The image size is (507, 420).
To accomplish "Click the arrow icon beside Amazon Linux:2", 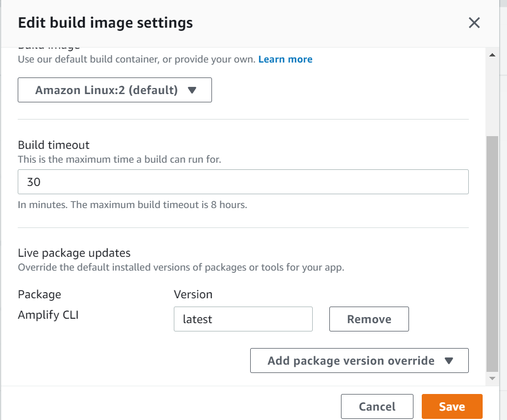I will click(192, 90).
